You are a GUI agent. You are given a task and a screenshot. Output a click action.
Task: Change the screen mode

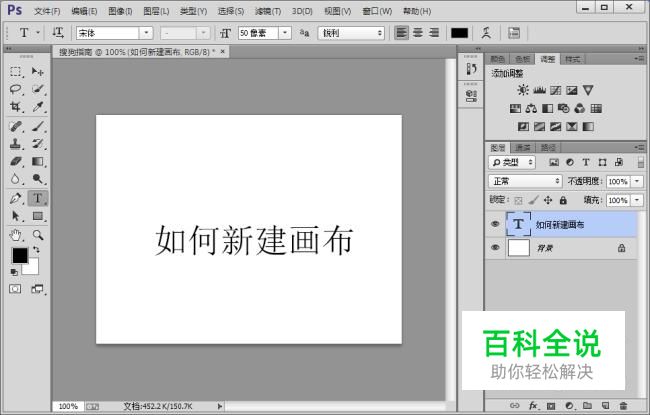(x=37, y=289)
